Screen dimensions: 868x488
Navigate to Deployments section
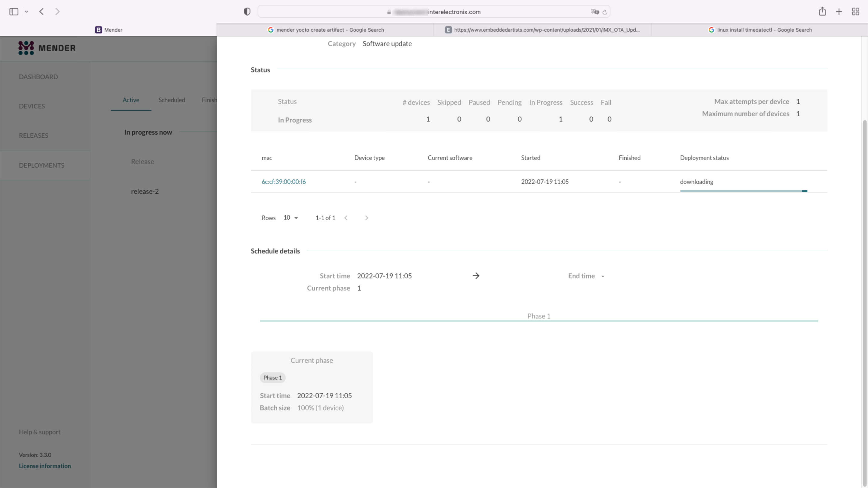42,165
